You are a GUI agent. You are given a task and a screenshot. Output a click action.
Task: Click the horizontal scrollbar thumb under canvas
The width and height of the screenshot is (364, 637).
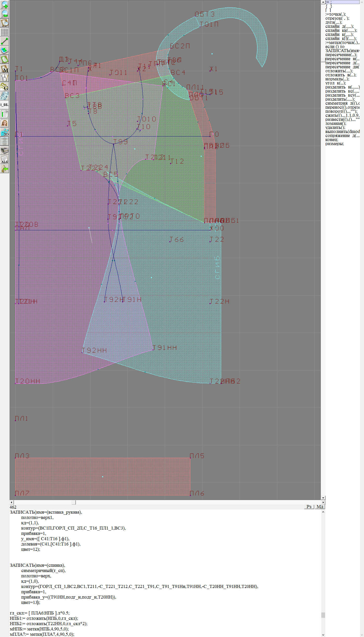[x=74, y=502]
